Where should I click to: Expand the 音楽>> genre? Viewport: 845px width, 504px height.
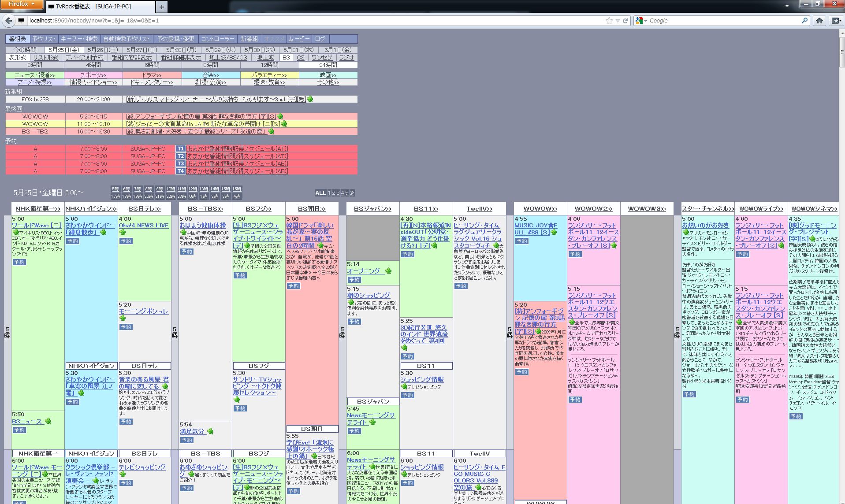211,75
